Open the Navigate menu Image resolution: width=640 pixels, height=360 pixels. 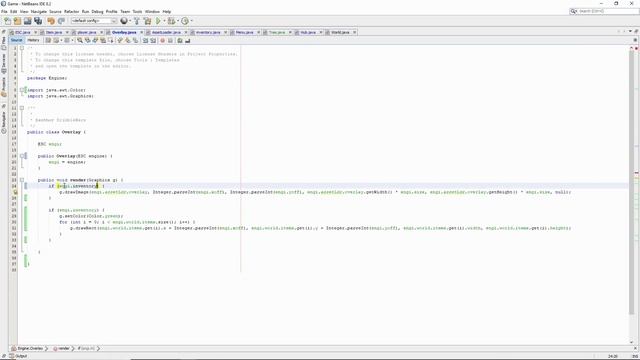[39, 11]
